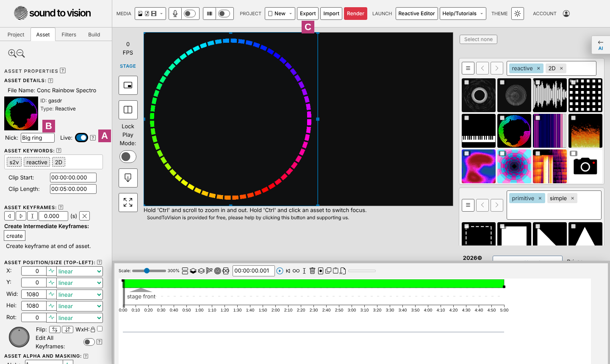Select the rainbow ring thumbnail checkbox
This screenshot has height=364, width=610.
coord(502,118)
